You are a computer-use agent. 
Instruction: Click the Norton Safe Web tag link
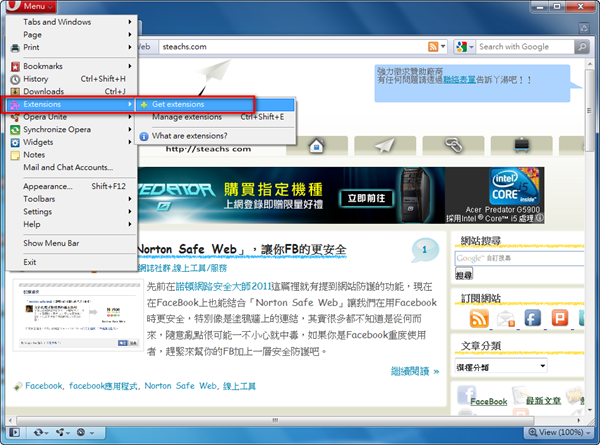coord(181,386)
